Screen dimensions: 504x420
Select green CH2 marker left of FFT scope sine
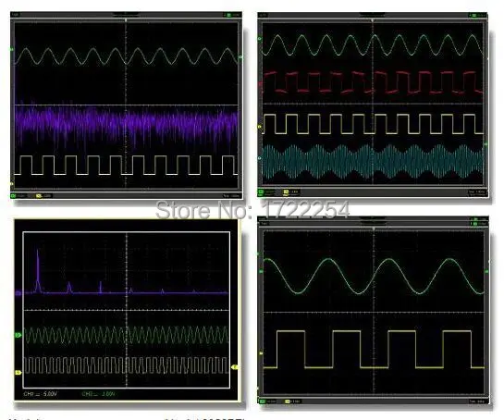point(18,335)
